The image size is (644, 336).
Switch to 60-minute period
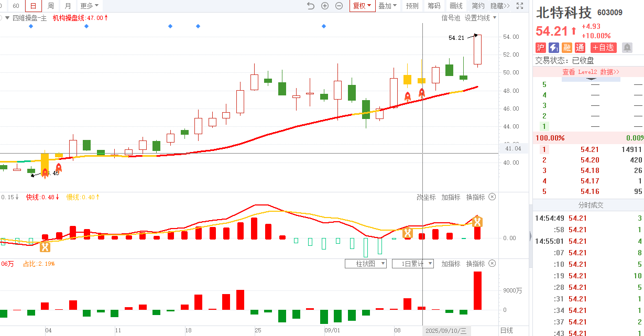click(x=16, y=6)
